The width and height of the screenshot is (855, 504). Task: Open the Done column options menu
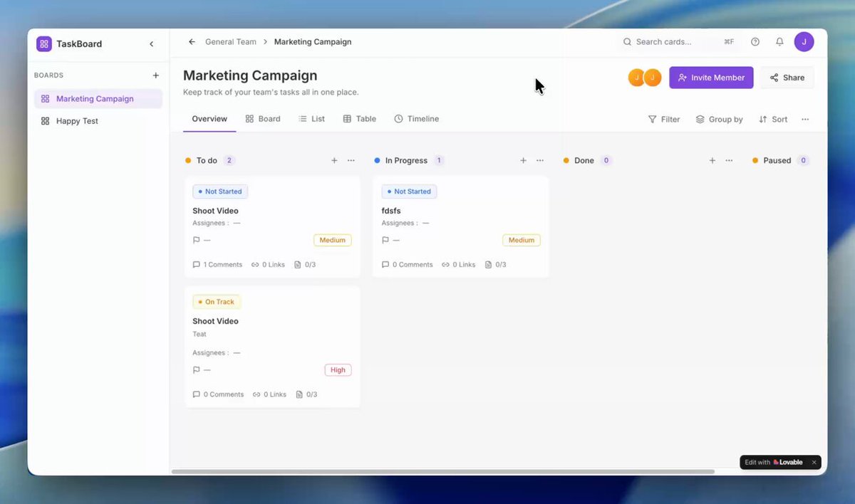point(729,161)
